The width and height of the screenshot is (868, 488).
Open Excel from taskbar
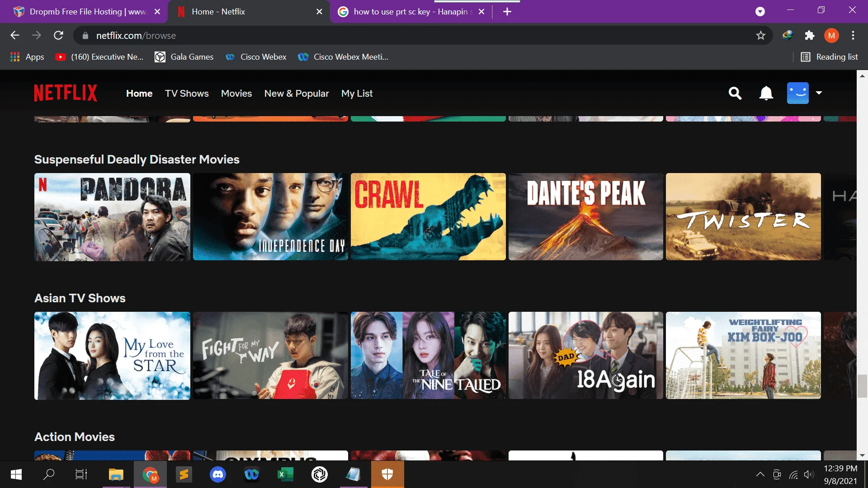tap(286, 474)
